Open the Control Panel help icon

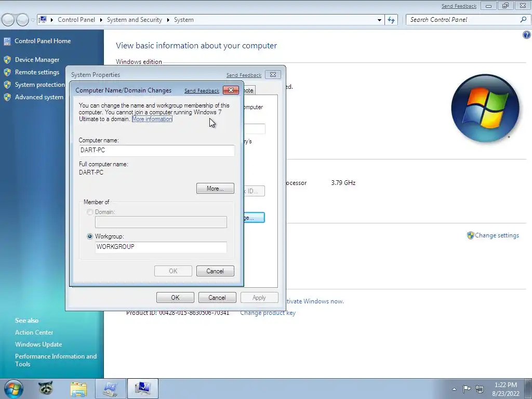coord(527,35)
